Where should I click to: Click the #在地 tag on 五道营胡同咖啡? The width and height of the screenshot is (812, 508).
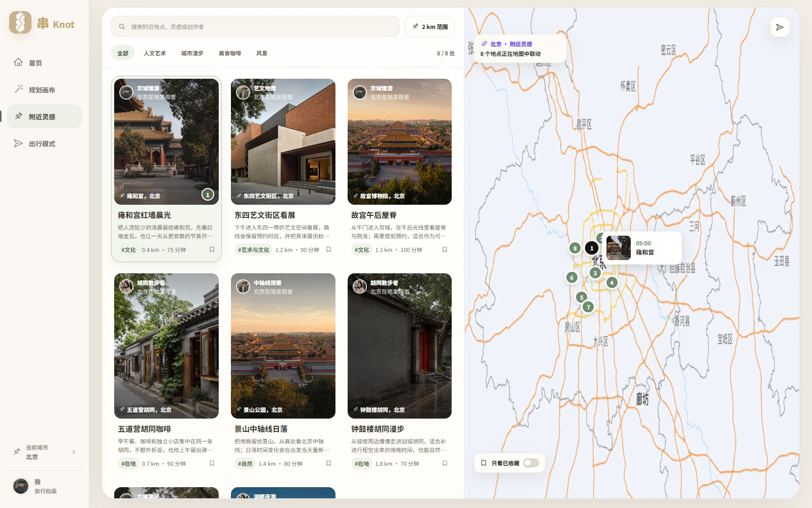(x=128, y=464)
